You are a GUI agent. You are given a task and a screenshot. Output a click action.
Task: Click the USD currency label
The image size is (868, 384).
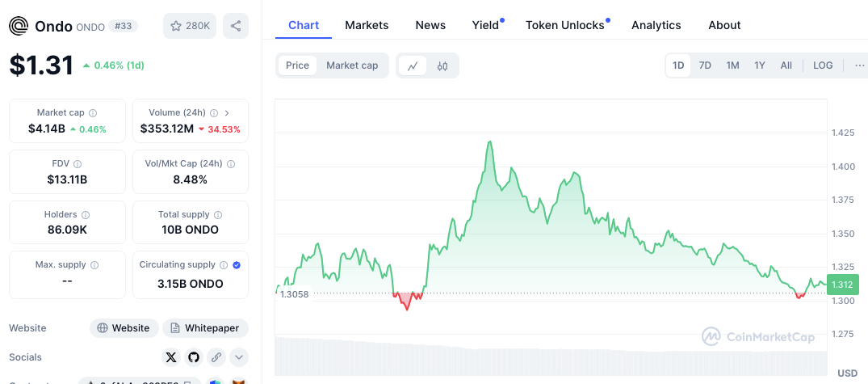847,373
